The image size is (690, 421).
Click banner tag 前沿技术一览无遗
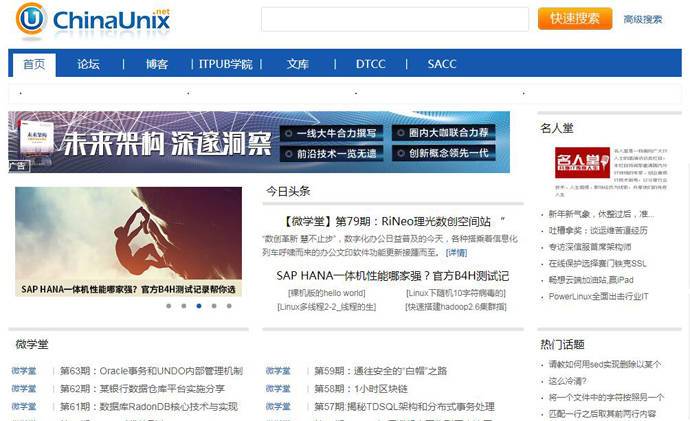pyautogui.click(x=331, y=154)
